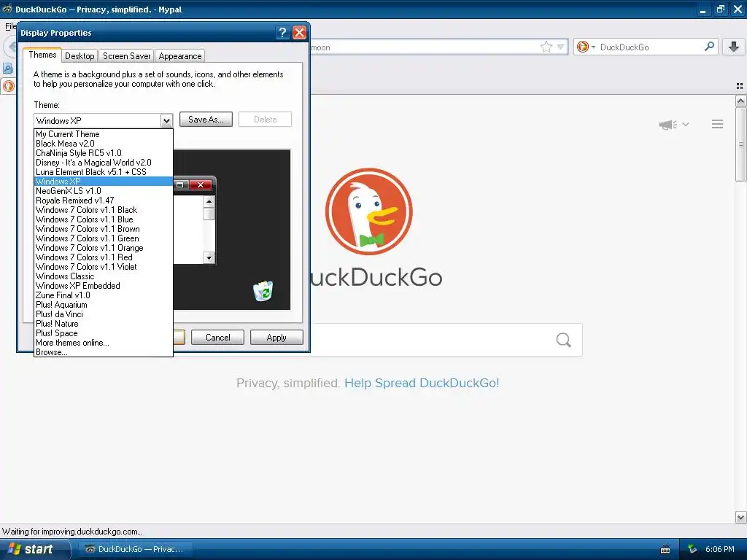Image resolution: width=747 pixels, height=560 pixels.
Task: Select Windows 7 Colors v1.1 Brown
Action: point(104,229)
